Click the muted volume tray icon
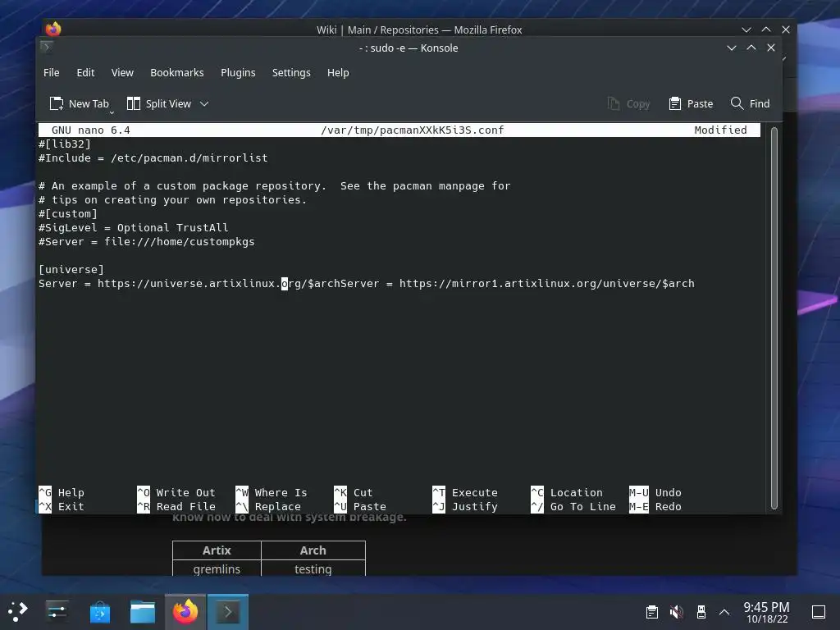 point(677,612)
